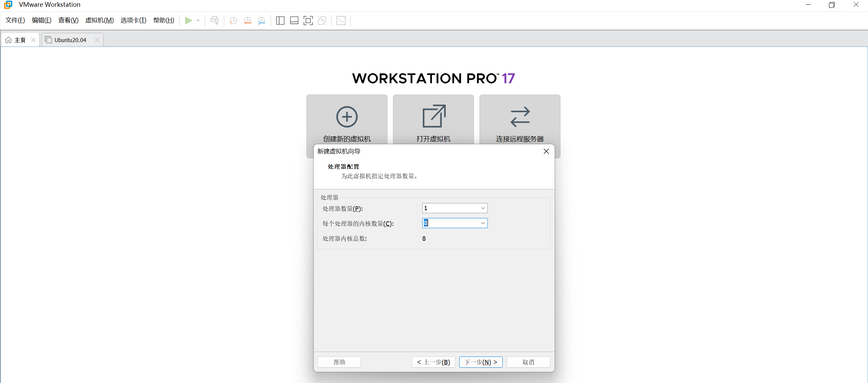868x383 pixels.
Task: Click the 下一步(N) next button
Action: [x=481, y=362]
